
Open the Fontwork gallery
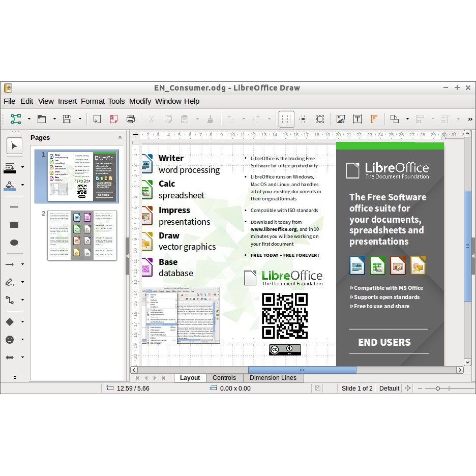coord(375,119)
